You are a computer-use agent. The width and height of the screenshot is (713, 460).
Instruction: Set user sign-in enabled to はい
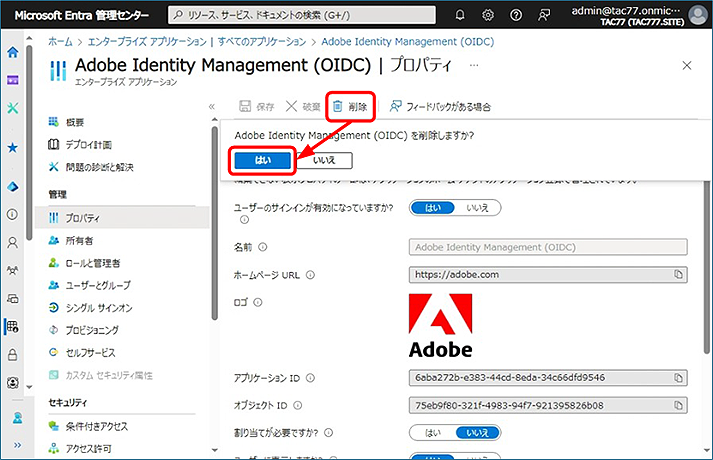[432, 208]
